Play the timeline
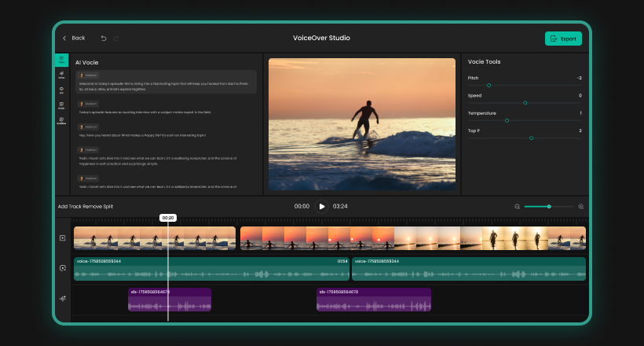Screen dimensions: 644x346 click(x=321, y=206)
